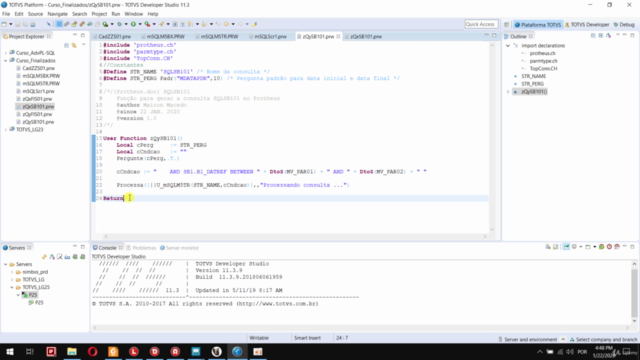The image size is (640, 360).
Task: Click the red stop icon in Console toolbar
Action: coord(609,247)
